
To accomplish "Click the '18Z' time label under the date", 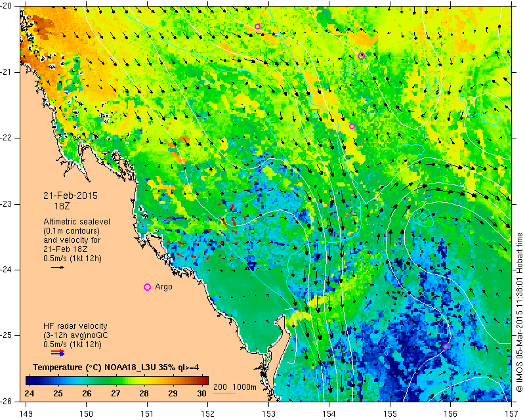I will (62, 206).
